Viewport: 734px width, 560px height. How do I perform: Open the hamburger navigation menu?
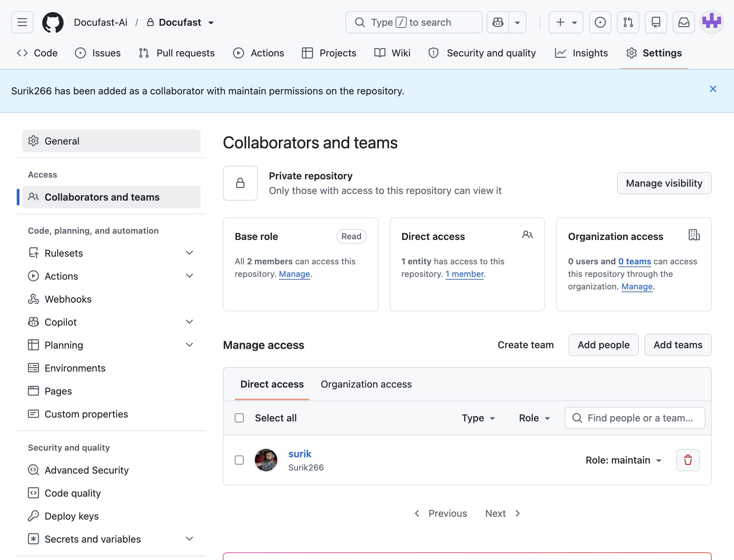click(x=22, y=22)
